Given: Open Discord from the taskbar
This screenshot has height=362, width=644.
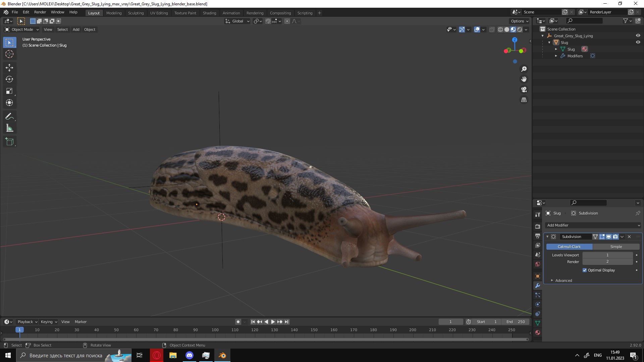Looking at the screenshot, I should click(x=190, y=355).
